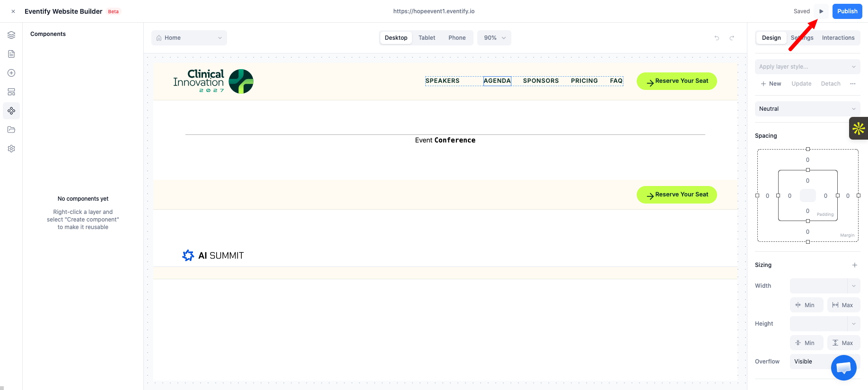Image resolution: width=868 pixels, height=390 pixels.
Task: Click the lower Reserve Your Seat button
Action: coord(676,195)
